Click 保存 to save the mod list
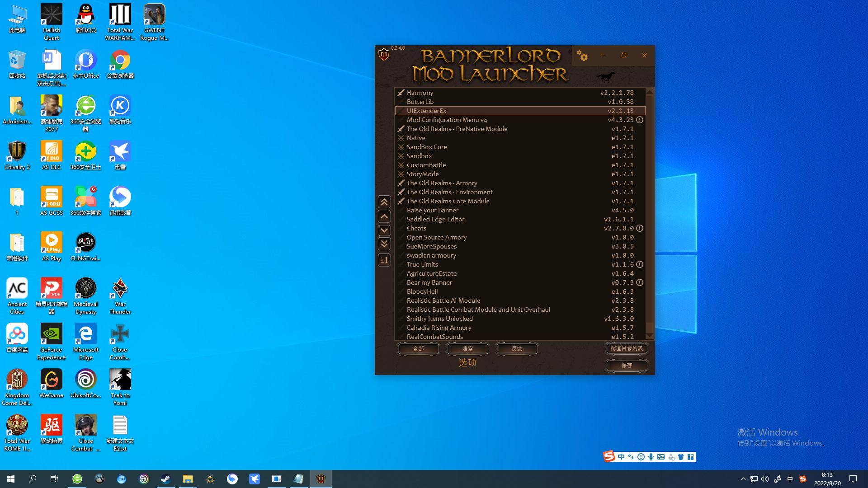This screenshot has height=488, width=868. (627, 365)
